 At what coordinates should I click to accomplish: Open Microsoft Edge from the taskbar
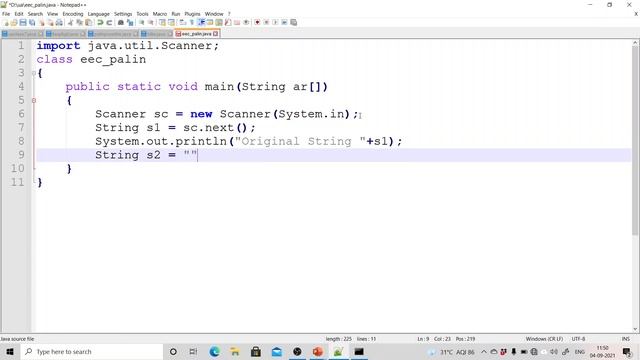pyautogui.click(x=214, y=352)
